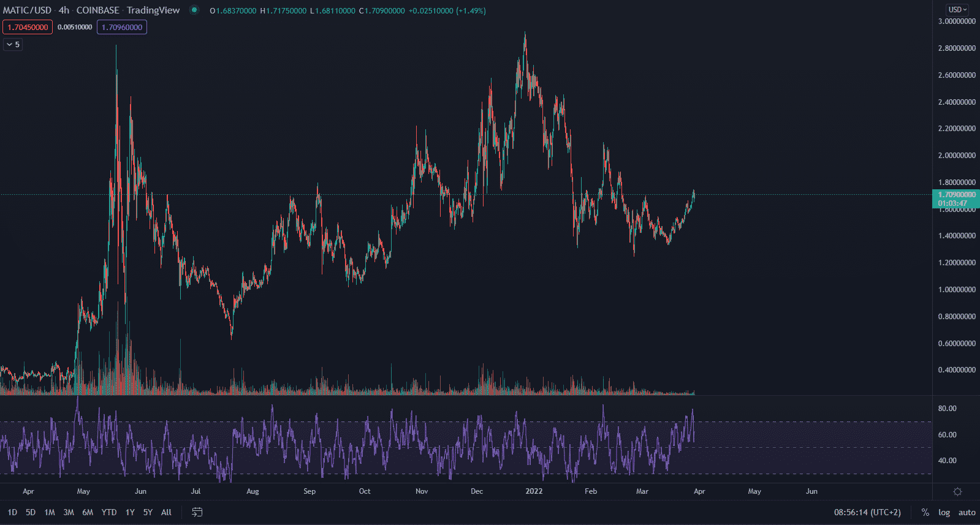
Task: Select the 1D time range
Action: tap(12, 512)
